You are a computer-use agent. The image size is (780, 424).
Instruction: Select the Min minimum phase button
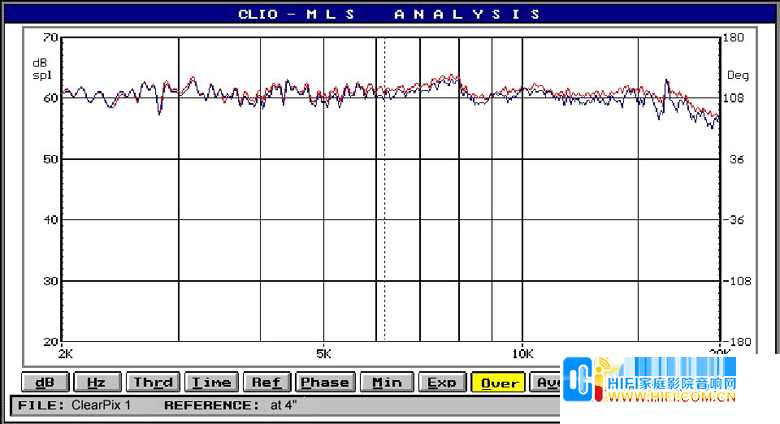pos(387,382)
